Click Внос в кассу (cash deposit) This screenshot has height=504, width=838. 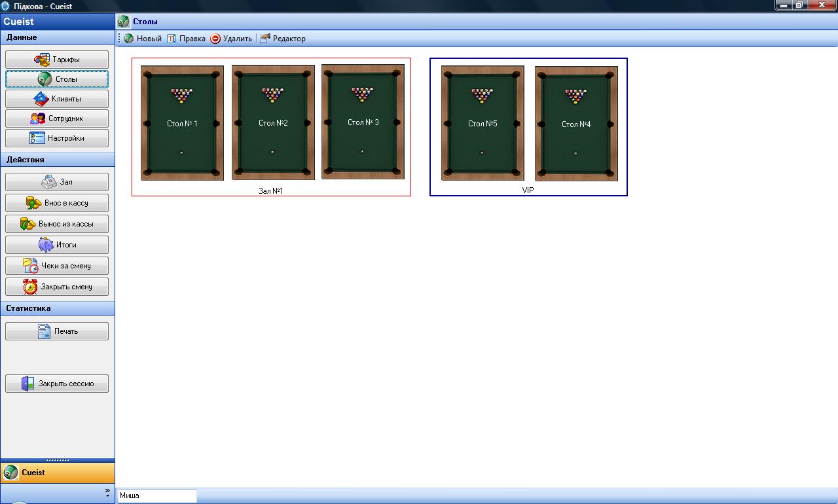pos(57,203)
